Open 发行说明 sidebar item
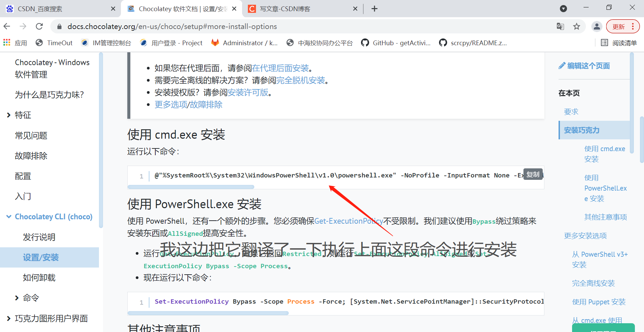The image size is (644, 332). [x=39, y=237]
